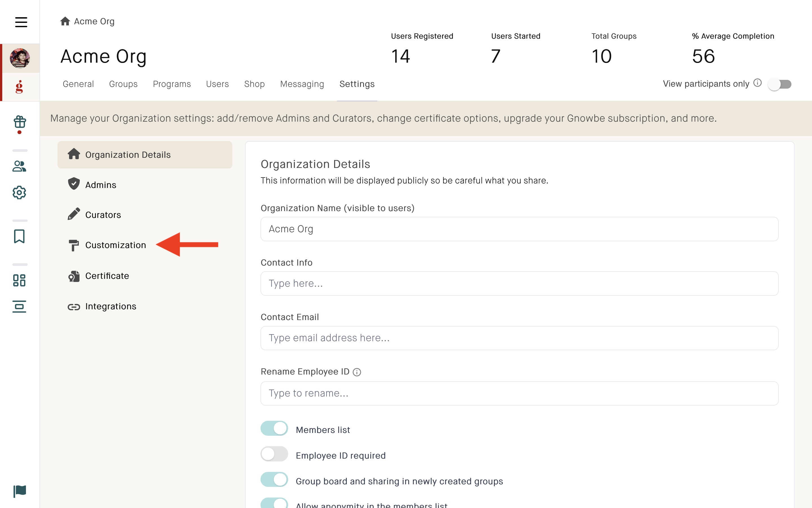Image resolution: width=812 pixels, height=508 pixels.
Task: Click the Customization paint roller icon
Action: click(74, 245)
